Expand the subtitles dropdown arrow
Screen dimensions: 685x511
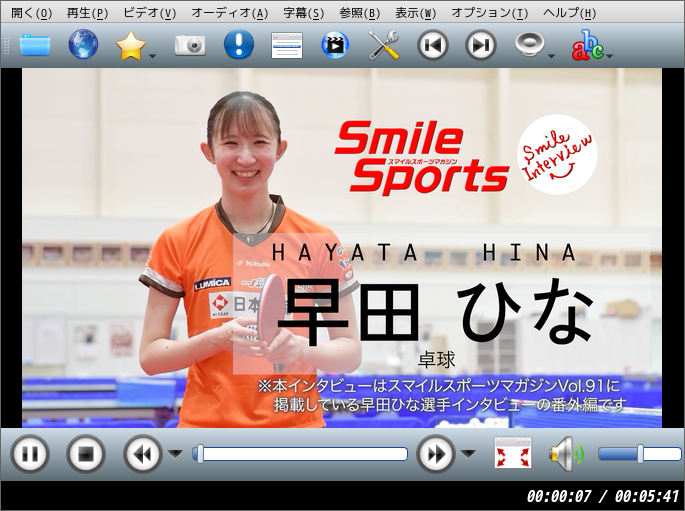tap(610, 56)
